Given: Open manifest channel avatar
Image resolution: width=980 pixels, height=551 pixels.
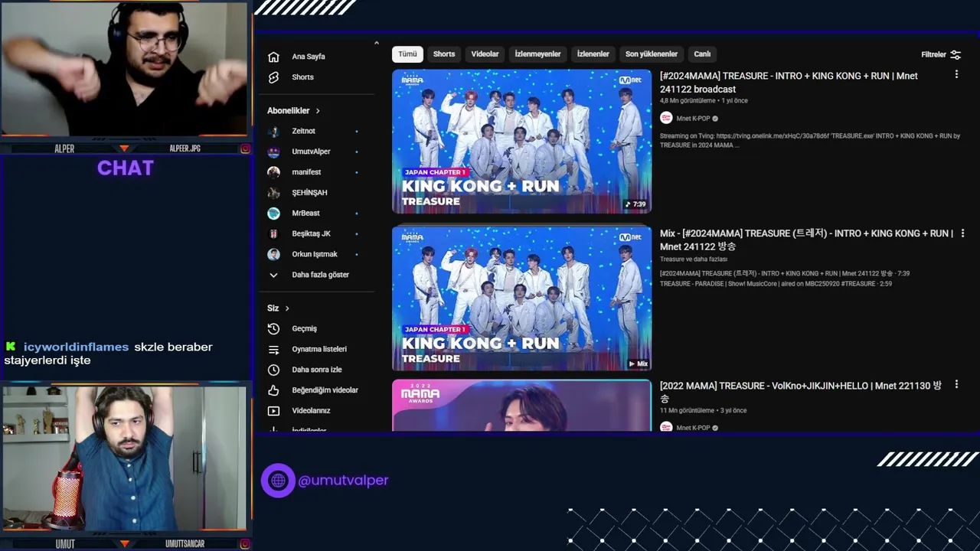Looking at the screenshot, I should coord(273,172).
